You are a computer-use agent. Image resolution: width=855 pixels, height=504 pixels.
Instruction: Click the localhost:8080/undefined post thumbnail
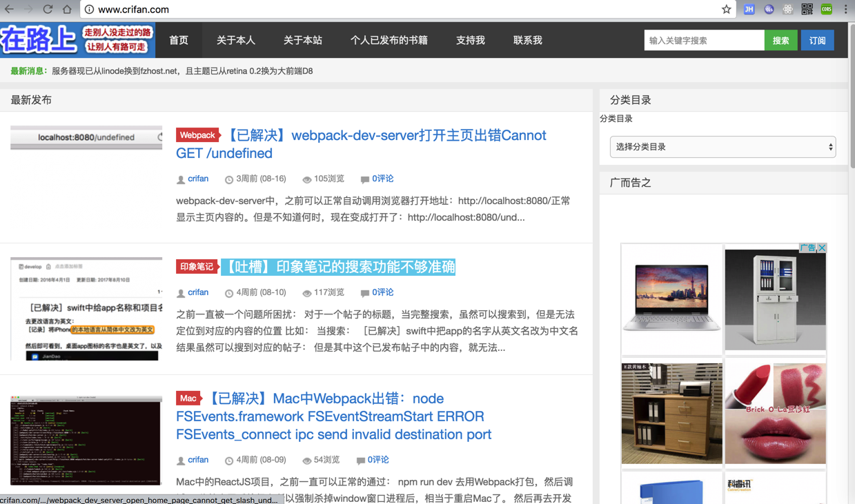(x=86, y=137)
